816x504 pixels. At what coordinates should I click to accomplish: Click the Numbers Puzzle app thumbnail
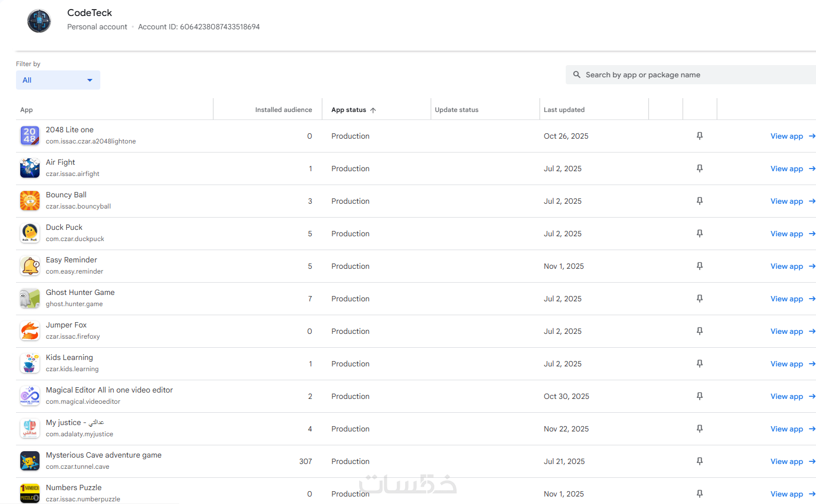(30, 493)
